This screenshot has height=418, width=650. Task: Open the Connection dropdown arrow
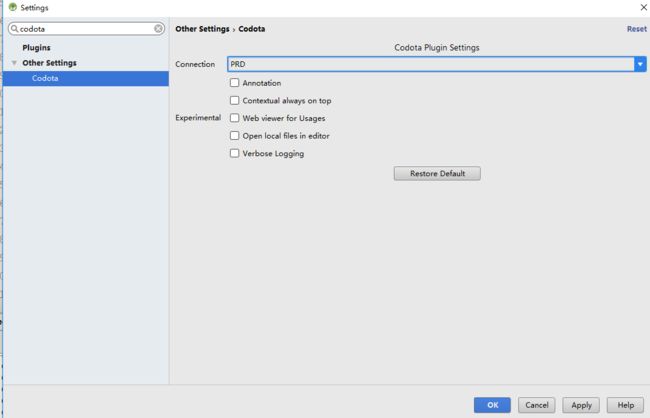(x=640, y=64)
